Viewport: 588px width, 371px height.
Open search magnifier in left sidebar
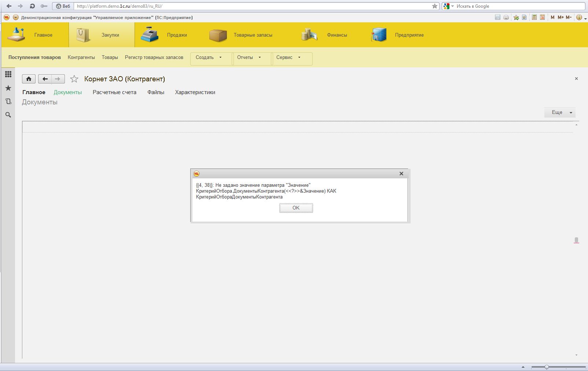click(8, 115)
